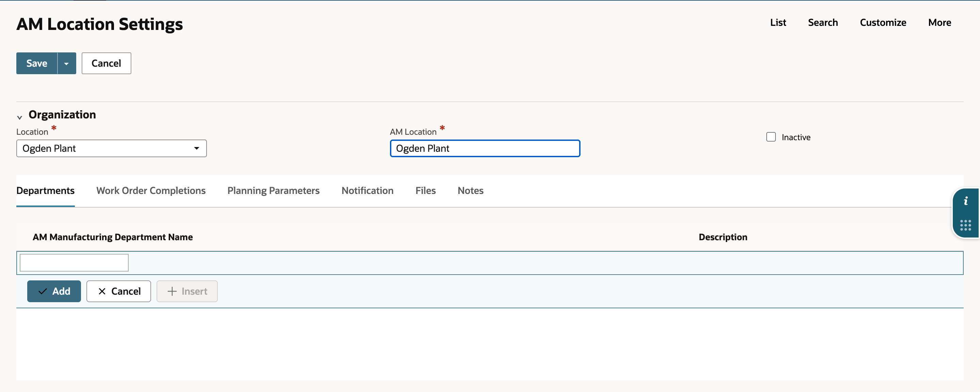Click the Save button
980x392 pixels.
click(37, 63)
